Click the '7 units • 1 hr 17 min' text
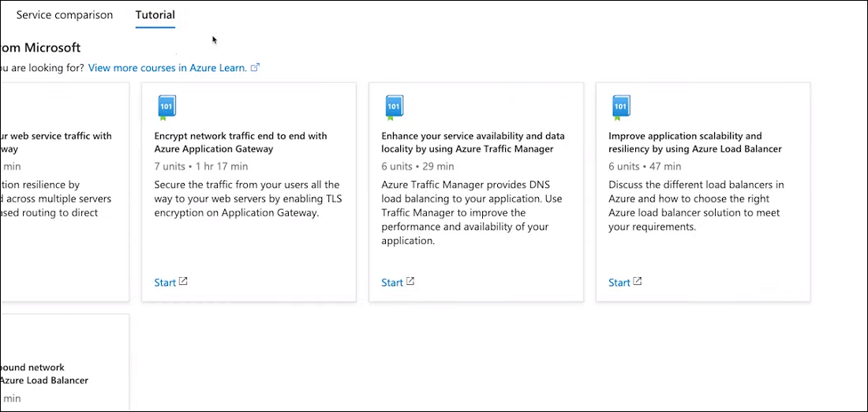 [x=201, y=167]
